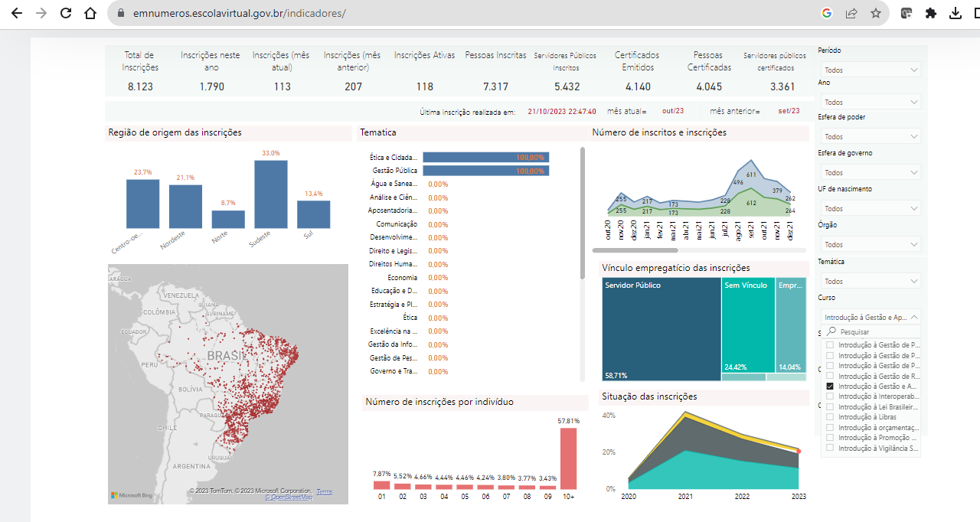Expand the Período filter dropdown
This screenshot has height=522, width=980.
(x=871, y=70)
